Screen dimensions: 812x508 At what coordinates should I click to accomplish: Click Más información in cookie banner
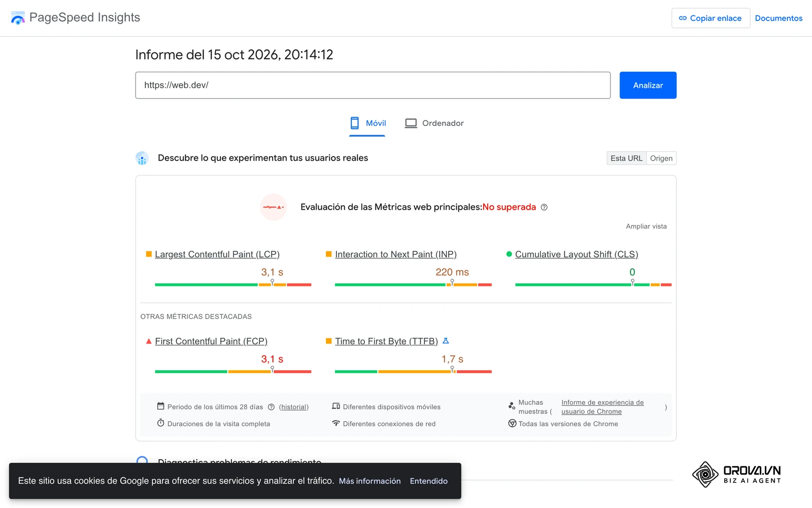(369, 481)
